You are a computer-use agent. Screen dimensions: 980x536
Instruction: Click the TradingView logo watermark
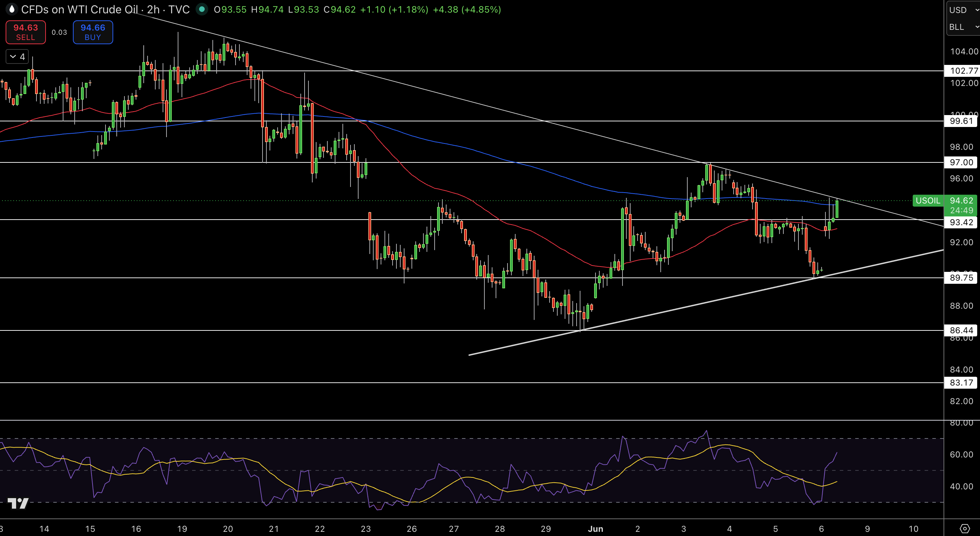(x=18, y=503)
